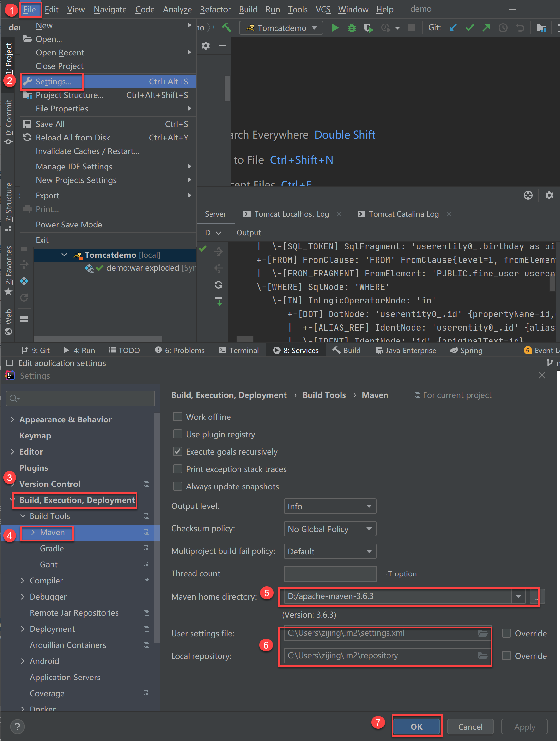Screen dimensions: 560x741
Task: Enable the Work offline checkbox
Action: click(x=177, y=417)
